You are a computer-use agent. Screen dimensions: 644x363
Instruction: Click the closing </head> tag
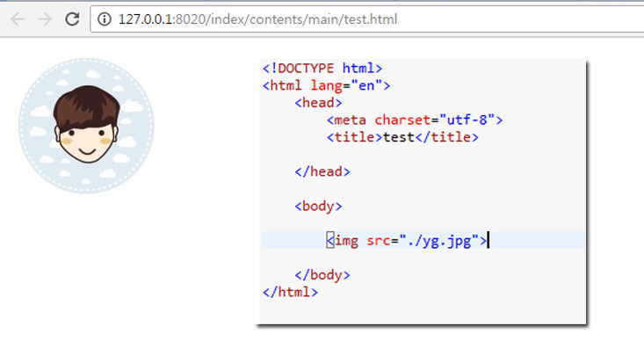click(322, 172)
